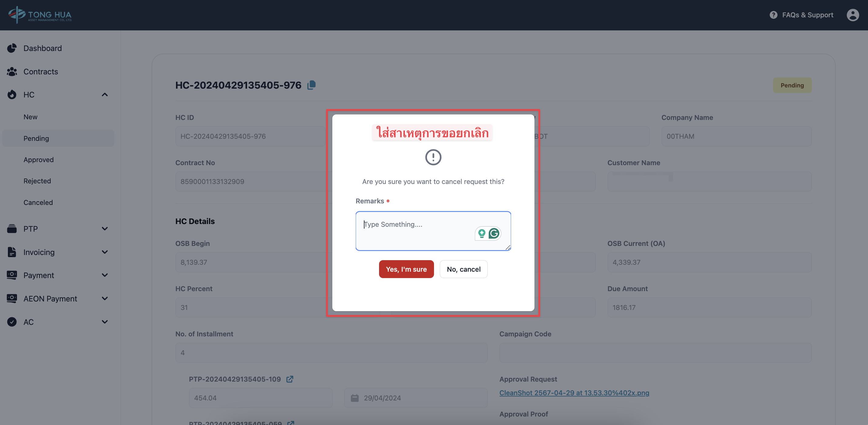Viewport: 868px width, 425px height.
Task: Collapse the HC menu section
Action: pos(105,95)
